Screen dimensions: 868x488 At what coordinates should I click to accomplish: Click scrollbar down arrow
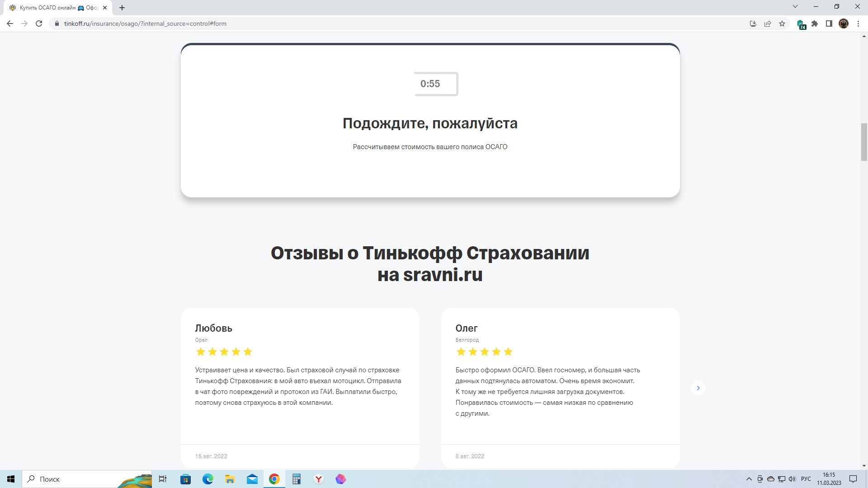864,465
